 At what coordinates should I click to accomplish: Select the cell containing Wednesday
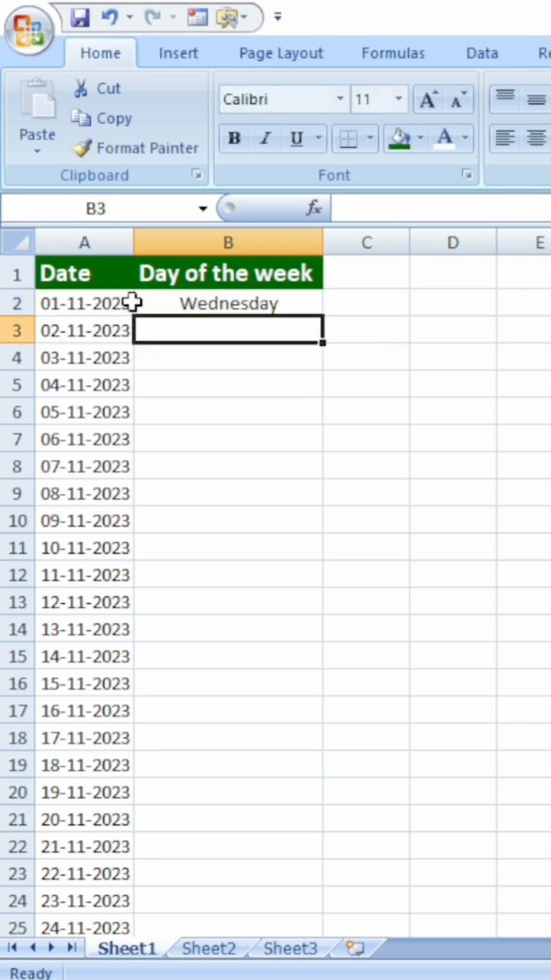pos(228,303)
